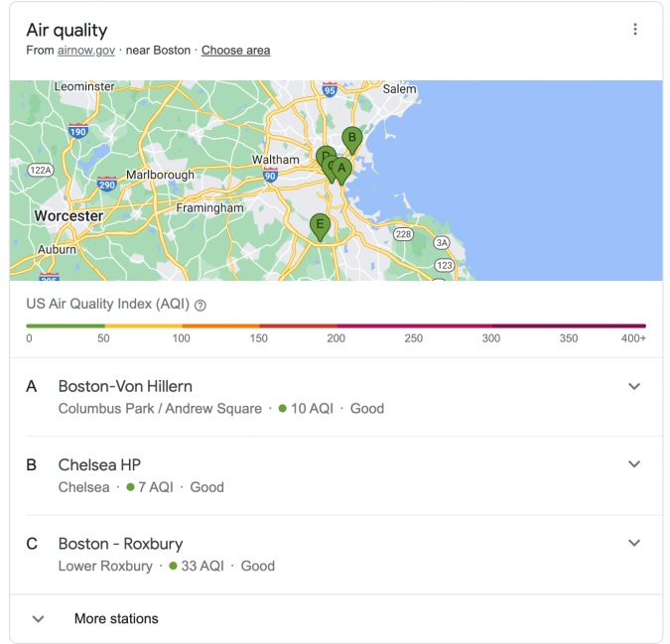Image resolution: width=670 pixels, height=644 pixels.
Task: Click the Choose area link
Action: [x=236, y=51]
